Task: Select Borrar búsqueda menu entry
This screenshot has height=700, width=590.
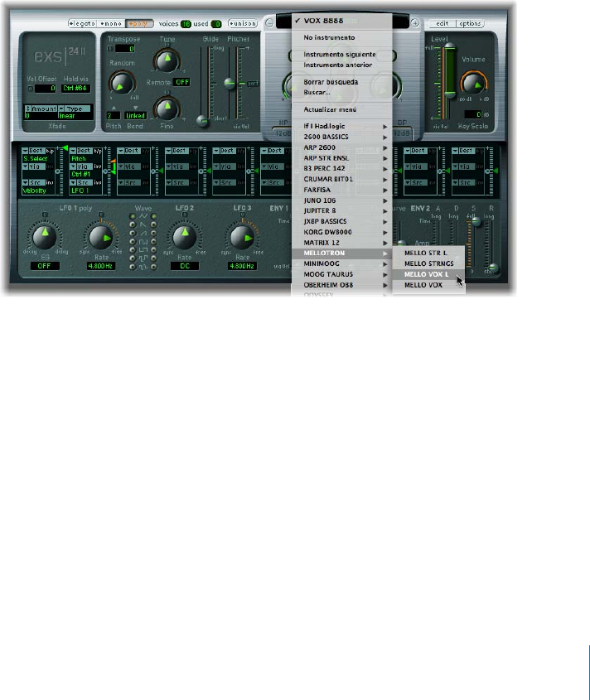Action: [x=341, y=82]
